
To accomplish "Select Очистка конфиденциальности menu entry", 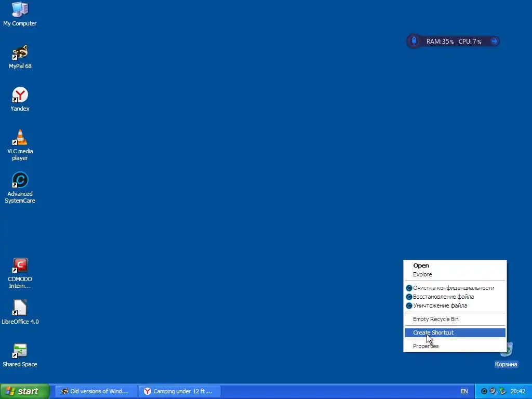I will pyautogui.click(x=455, y=288).
